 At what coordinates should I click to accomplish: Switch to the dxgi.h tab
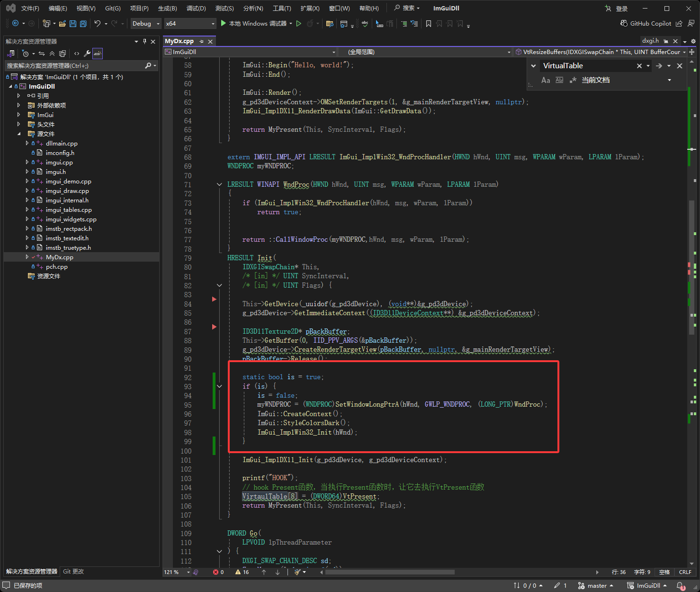pyautogui.click(x=650, y=41)
